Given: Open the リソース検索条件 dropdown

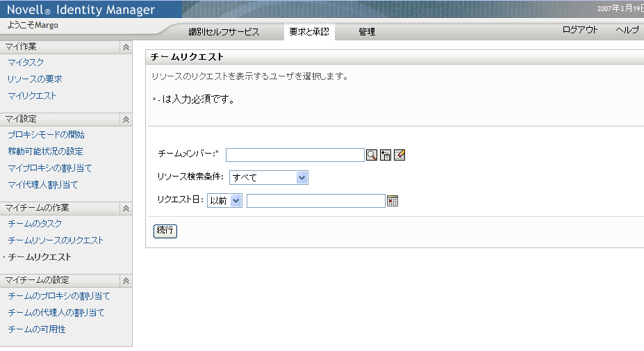Looking at the screenshot, I should click(269, 177).
